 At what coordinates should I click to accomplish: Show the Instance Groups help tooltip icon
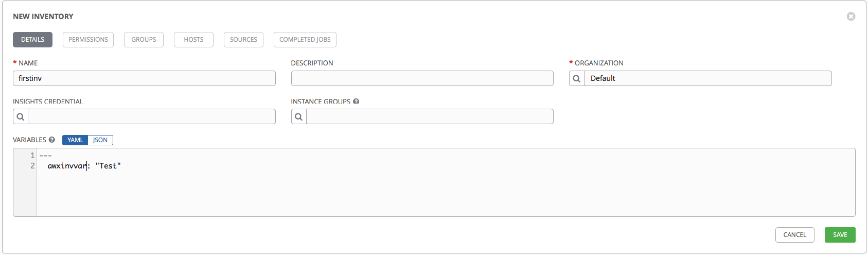[x=356, y=101]
